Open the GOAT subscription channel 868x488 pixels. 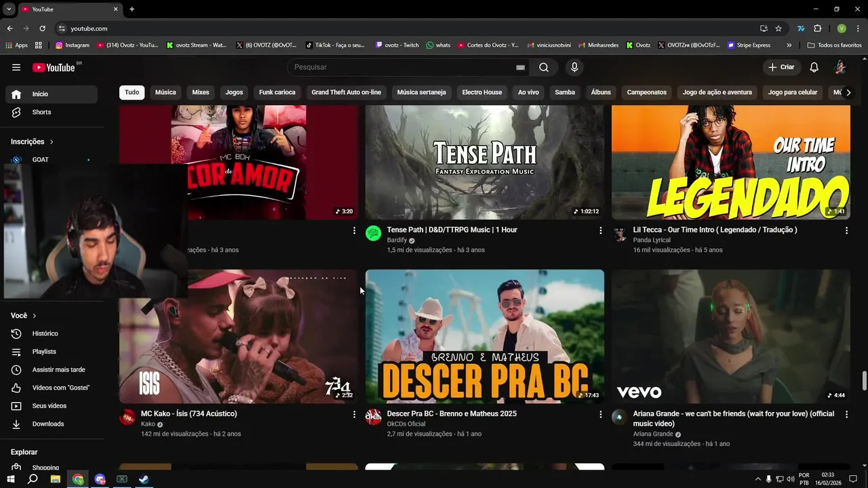point(52,160)
